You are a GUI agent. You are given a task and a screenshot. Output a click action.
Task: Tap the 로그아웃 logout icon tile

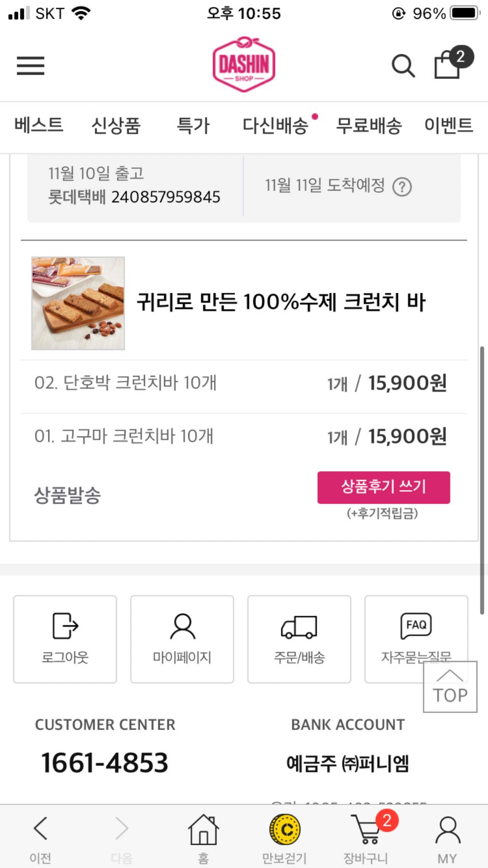(x=65, y=639)
